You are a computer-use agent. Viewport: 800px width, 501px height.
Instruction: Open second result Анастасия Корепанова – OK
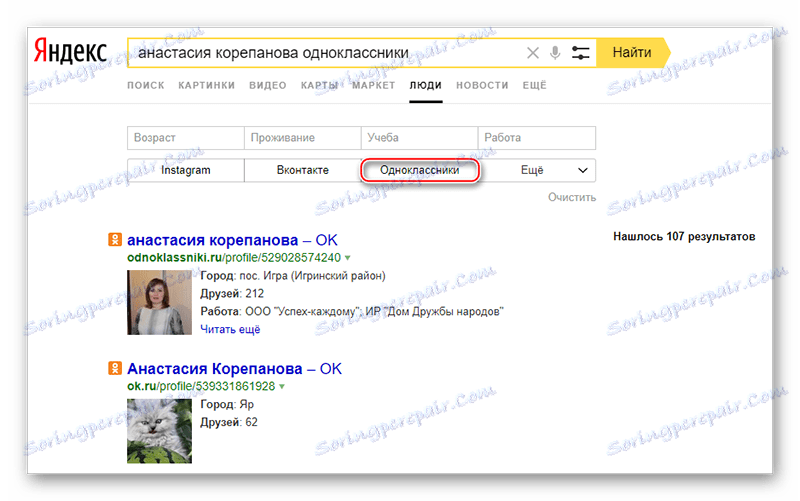[x=234, y=368]
